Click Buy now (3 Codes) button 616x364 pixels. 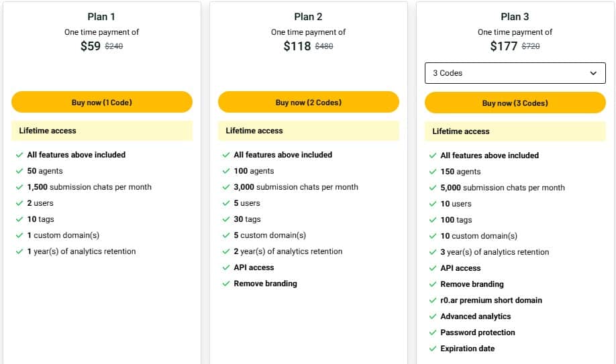click(515, 103)
